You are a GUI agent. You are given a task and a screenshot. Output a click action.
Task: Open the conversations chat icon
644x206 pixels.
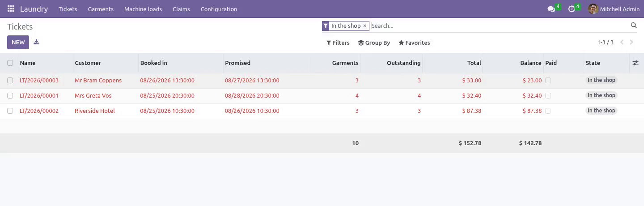[x=551, y=9]
